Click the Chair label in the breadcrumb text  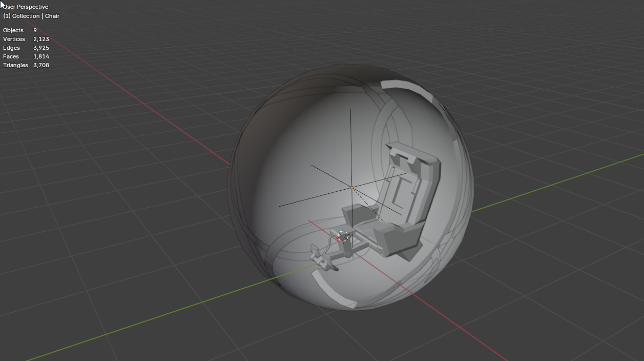tap(52, 16)
